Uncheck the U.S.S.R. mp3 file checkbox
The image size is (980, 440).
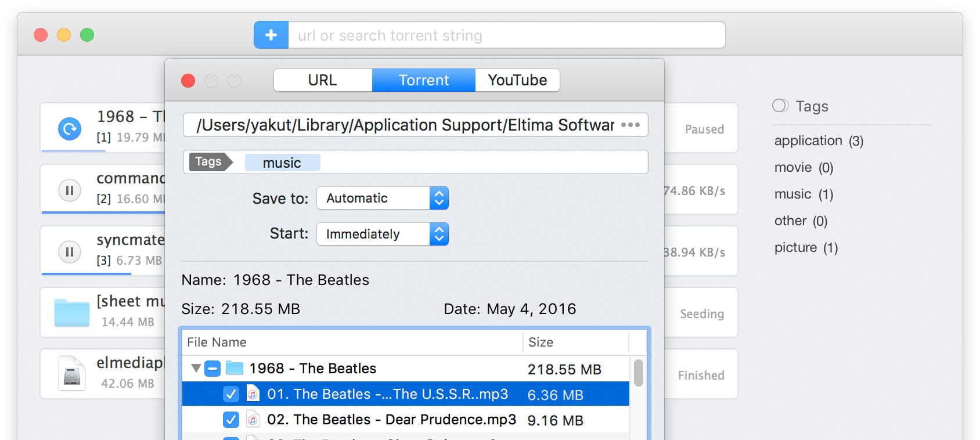tap(230, 395)
